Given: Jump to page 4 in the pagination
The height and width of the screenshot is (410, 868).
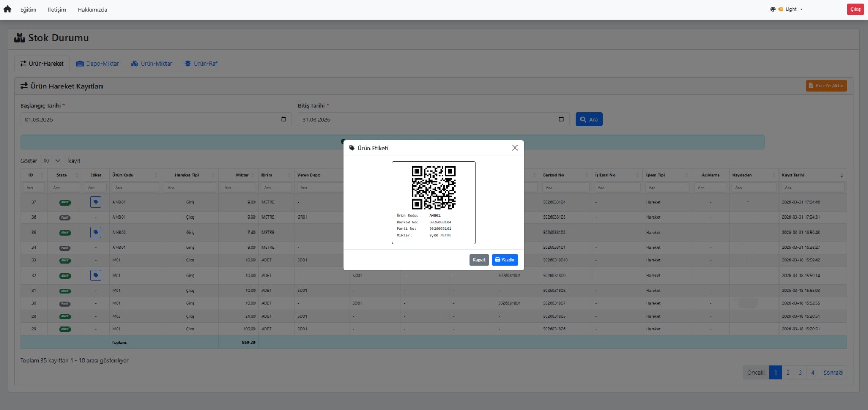Looking at the screenshot, I should click(813, 373).
